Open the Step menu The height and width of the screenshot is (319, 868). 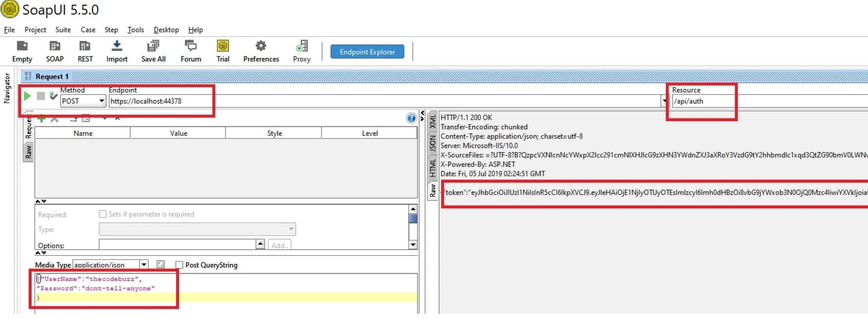click(x=111, y=30)
